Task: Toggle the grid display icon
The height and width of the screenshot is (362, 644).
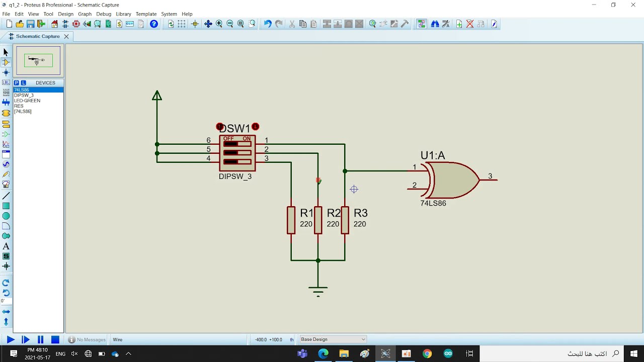Action: coord(182,24)
